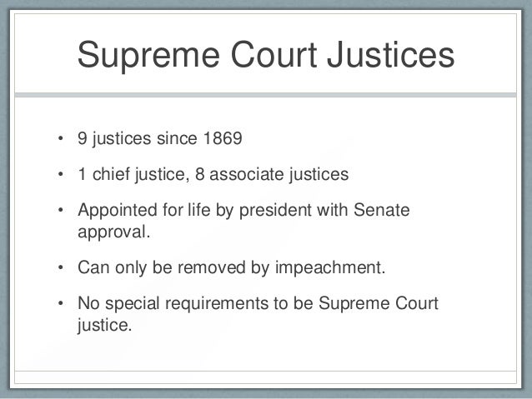532x399 pixels.
Task: Click the bullet point before '9 justices'
Action: pyautogui.click(x=61, y=138)
